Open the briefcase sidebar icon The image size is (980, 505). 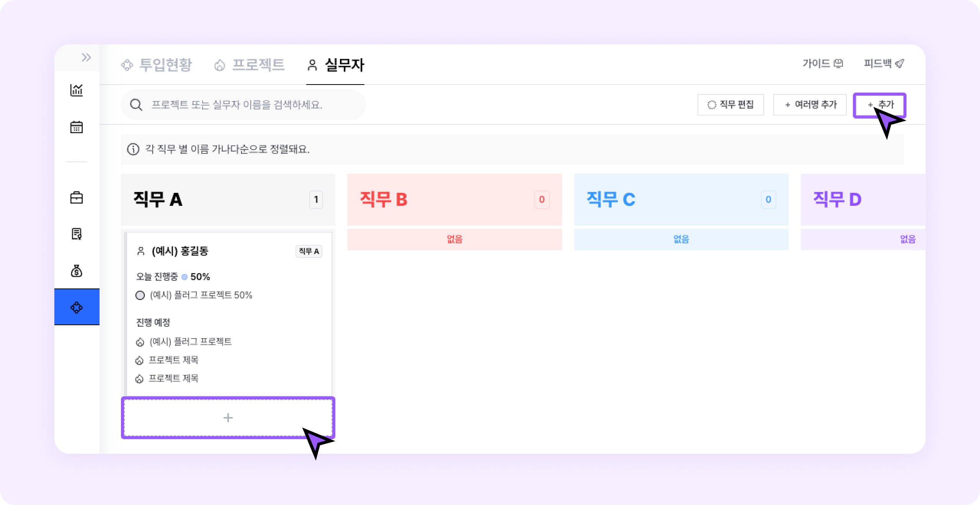[77, 197]
